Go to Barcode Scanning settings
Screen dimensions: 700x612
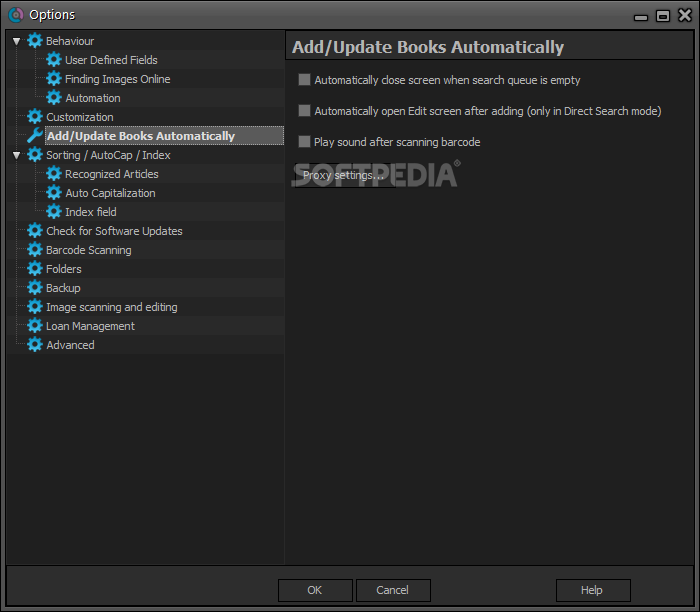point(89,250)
